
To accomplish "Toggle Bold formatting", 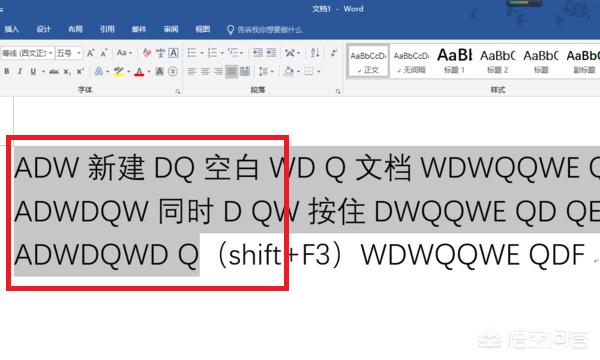I will [x=7, y=71].
